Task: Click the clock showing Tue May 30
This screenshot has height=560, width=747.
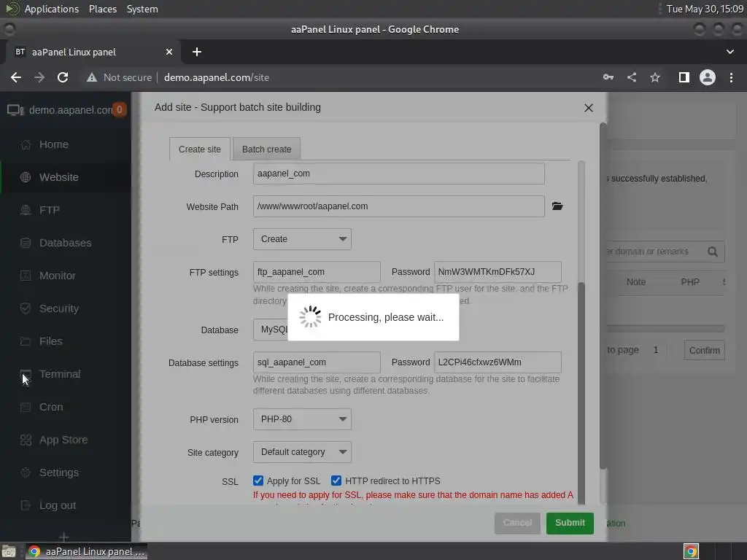Action: point(705,9)
